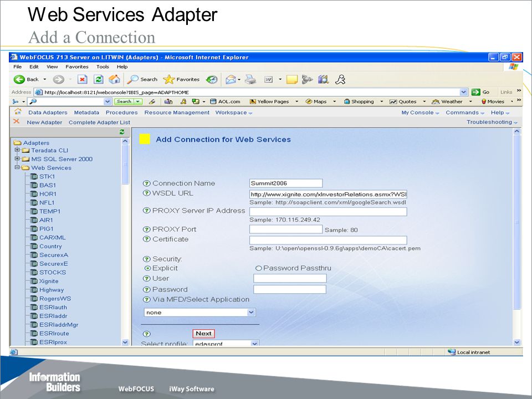
Task: Click the User input field
Action: point(290,278)
